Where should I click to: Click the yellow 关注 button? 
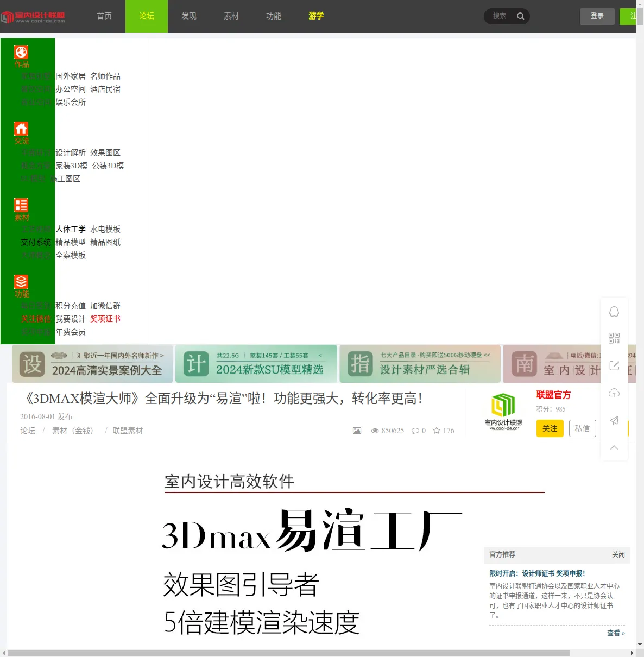[550, 428]
